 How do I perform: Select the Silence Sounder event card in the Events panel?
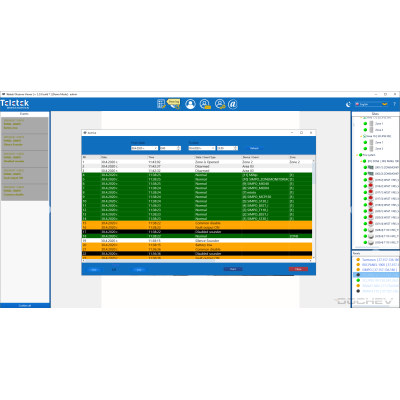pos(25,142)
